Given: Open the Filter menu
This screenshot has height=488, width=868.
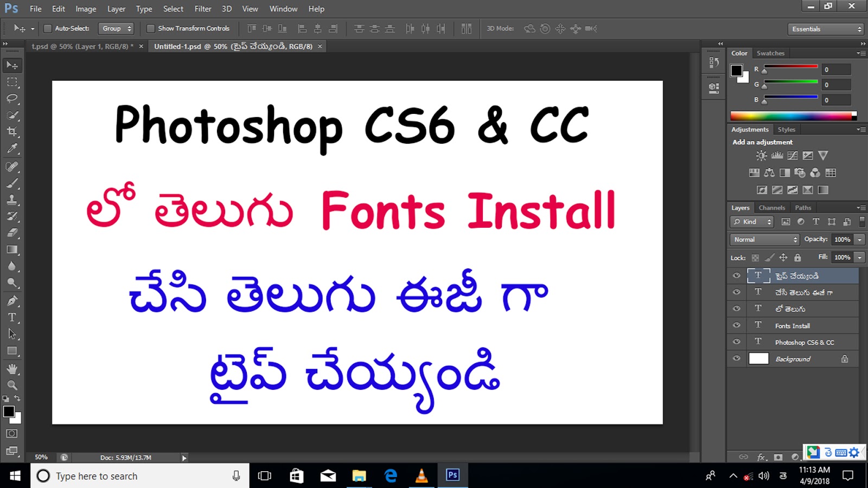Looking at the screenshot, I should click(x=203, y=9).
